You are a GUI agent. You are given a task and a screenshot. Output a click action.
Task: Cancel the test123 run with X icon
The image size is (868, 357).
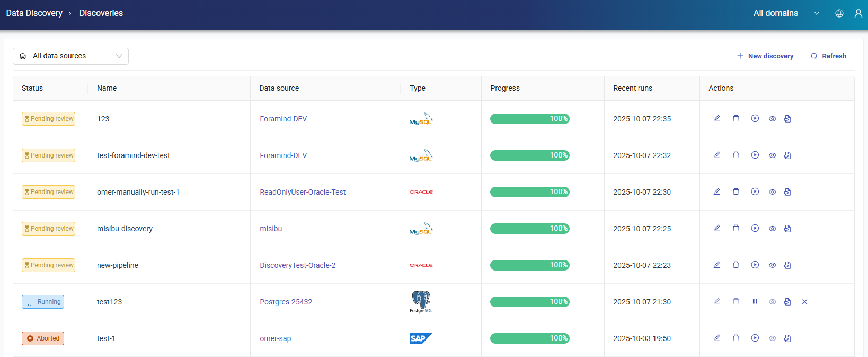click(x=804, y=302)
